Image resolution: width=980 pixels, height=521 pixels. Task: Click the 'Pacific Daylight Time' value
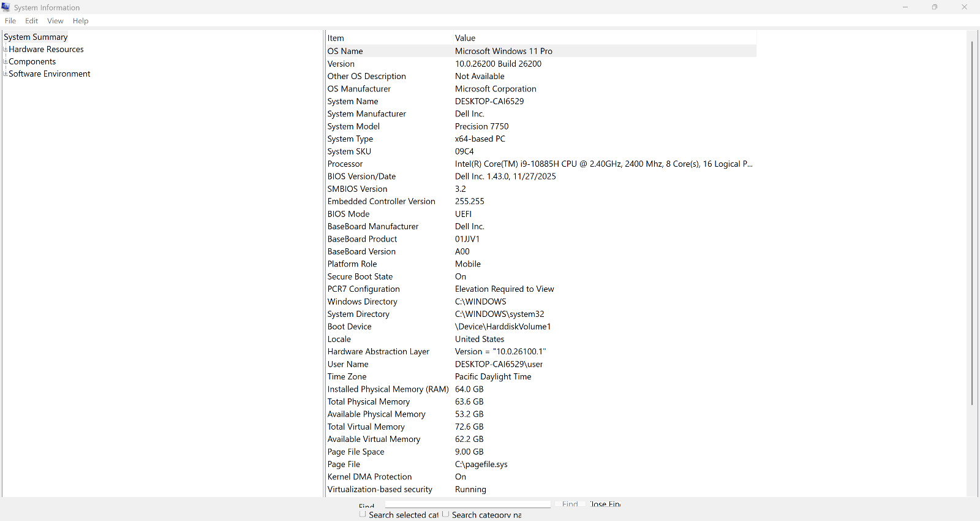click(493, 377)
